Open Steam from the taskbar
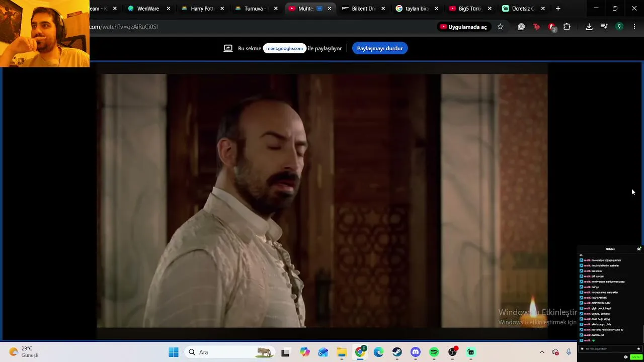Screen dimensions: 644x362 pyautogui.click(x=397, y=352)
